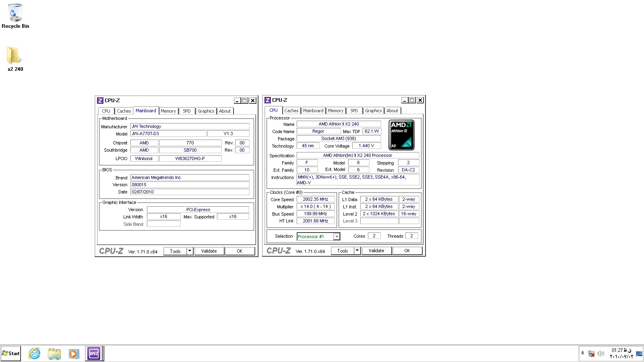Screen dimensions: 644x362
Task: Open Caches tab in right CPU-Z window
Action: [x=291, y=111]
